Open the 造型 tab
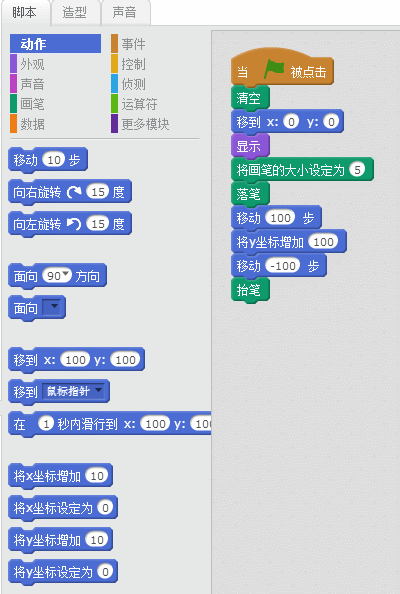Viewport: 400px width, 594px height. pos(75,13)
